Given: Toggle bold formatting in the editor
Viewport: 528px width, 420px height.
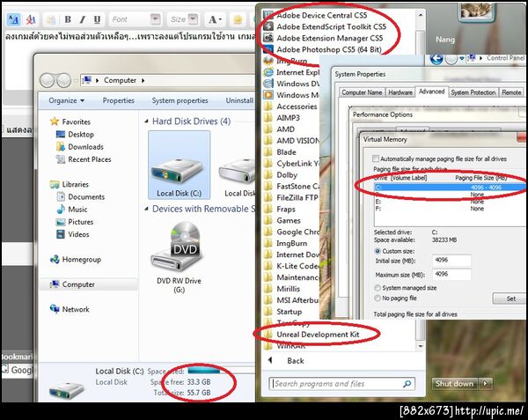Looking at the screenshot, I should [68, 19].
